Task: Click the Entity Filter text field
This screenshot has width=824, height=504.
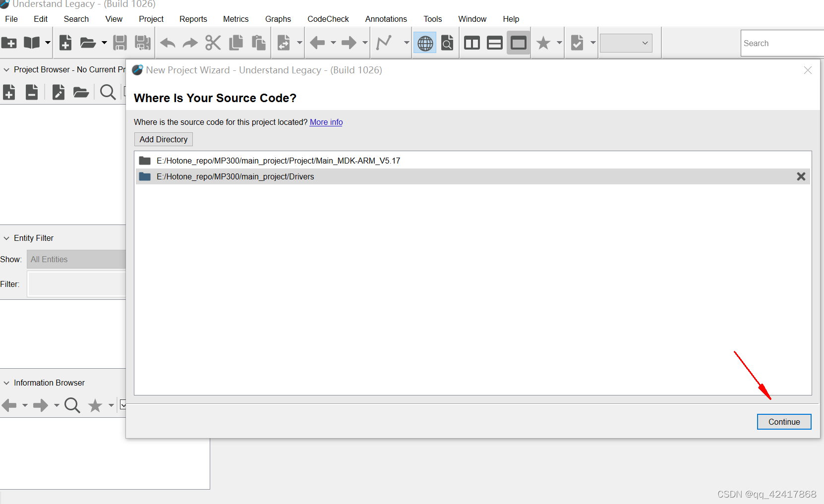Action: [77, 284]
